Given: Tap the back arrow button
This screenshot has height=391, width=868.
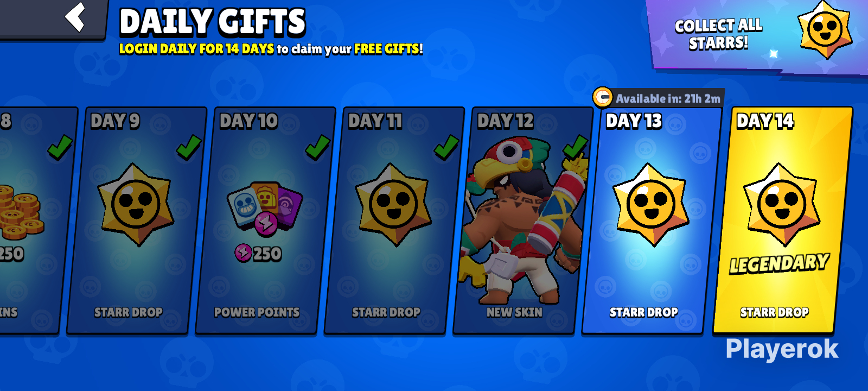Looking at the screenshot, I should [75, 17].
